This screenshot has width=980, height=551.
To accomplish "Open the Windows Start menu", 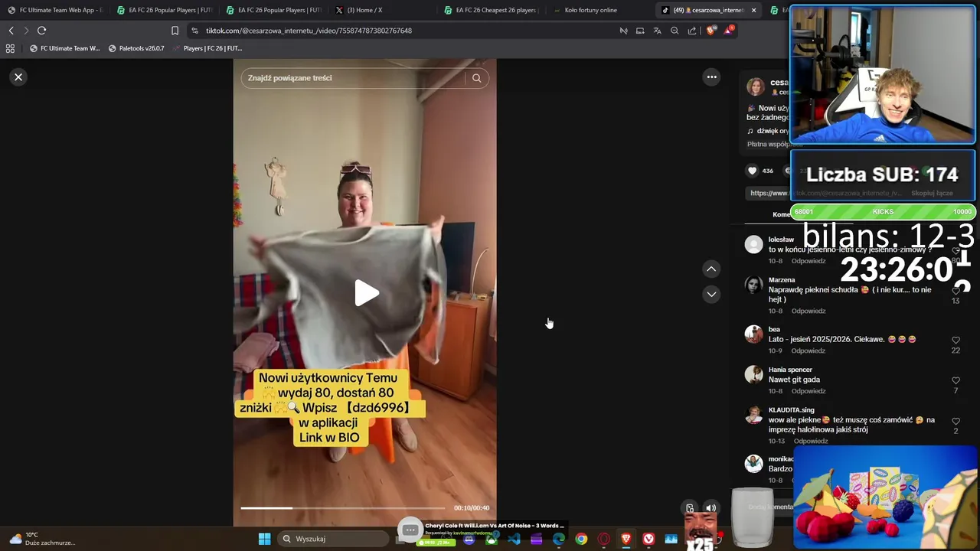I will coord(264,539).
